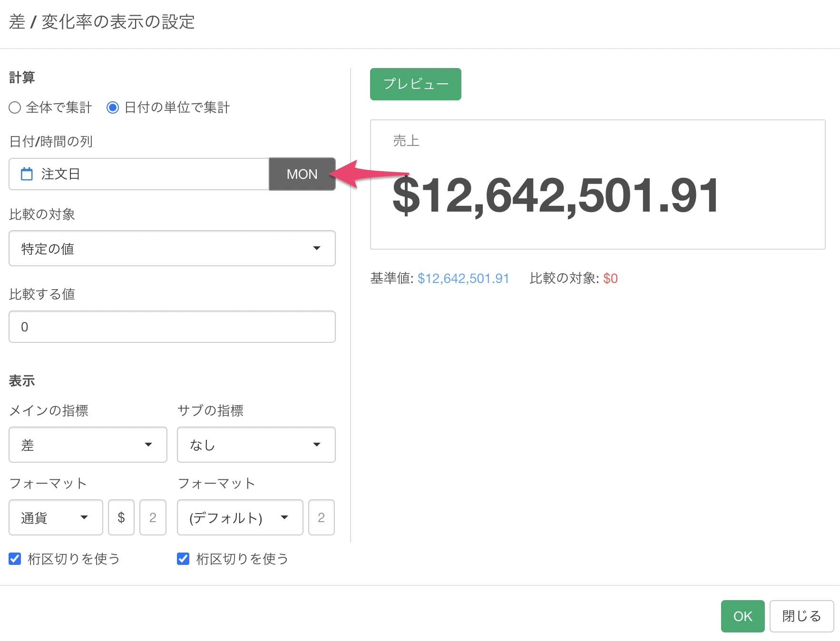Click the MON date unit button

coord(302,174)
